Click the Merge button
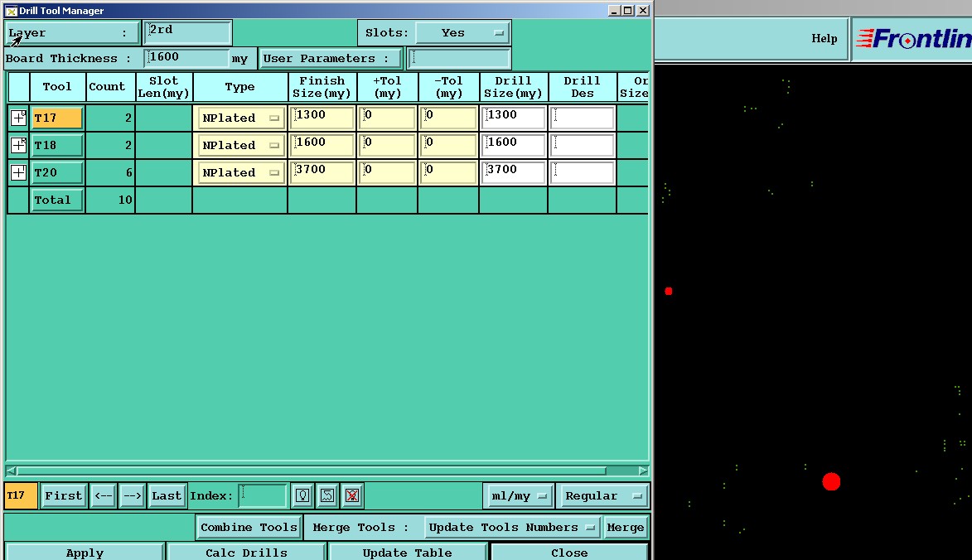Screen dimensions: 972x560 (x=626, y=527)
